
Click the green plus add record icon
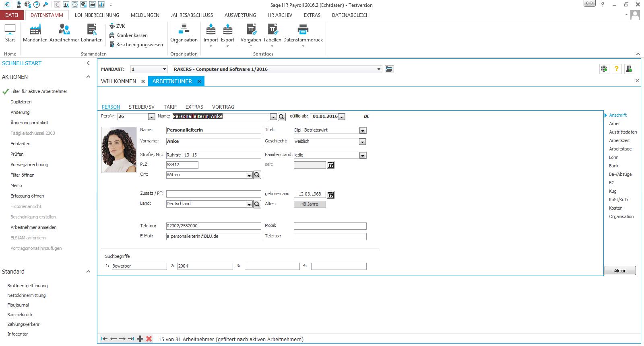click(140, 339)
